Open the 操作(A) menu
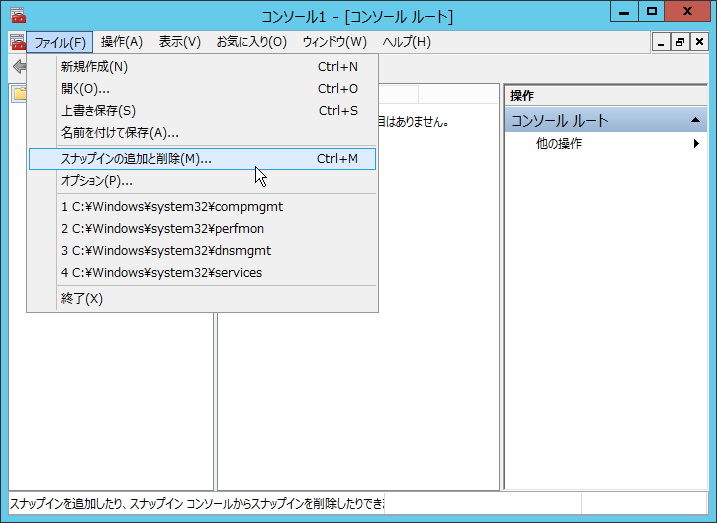This screenshot has height=523, width=717. tap(122, 42)
